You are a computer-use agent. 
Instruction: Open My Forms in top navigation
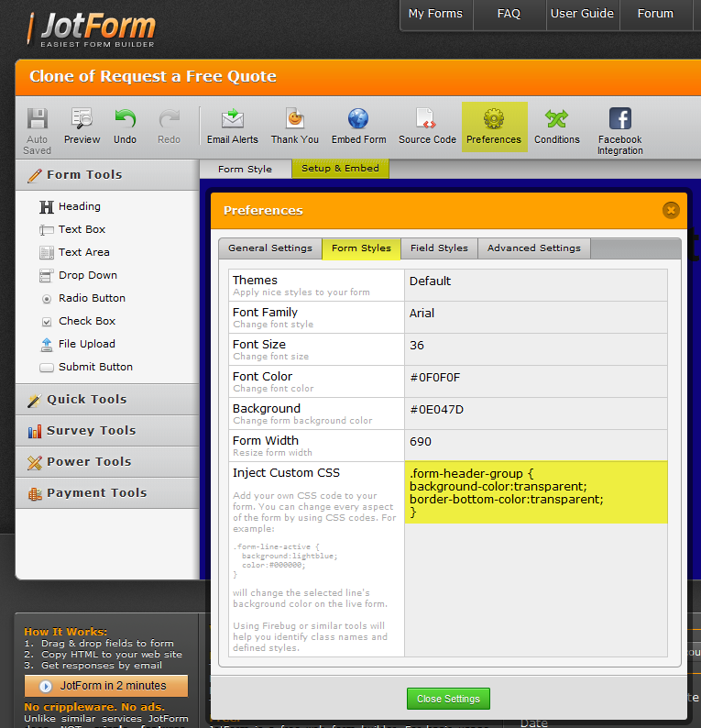click(436, 14)
